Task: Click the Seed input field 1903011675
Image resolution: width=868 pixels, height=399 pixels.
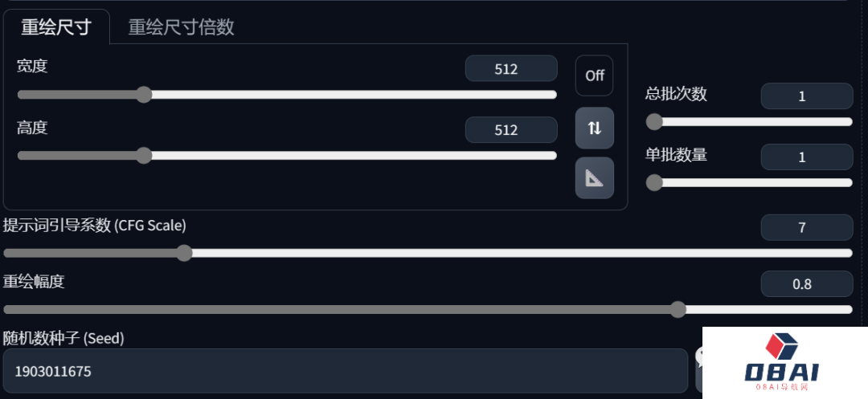Action: 346,371
